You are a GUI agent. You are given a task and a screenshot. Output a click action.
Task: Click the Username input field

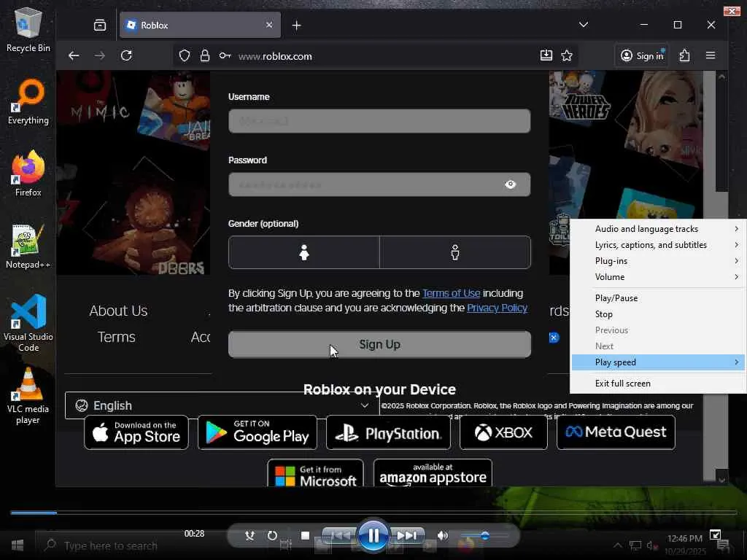(379, 121)
